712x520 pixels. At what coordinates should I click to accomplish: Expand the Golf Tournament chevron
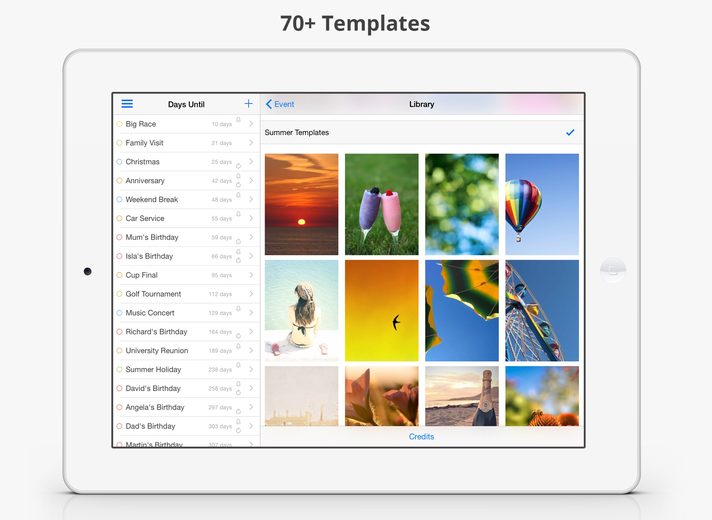pyautogui.click(x=251, y=294)
